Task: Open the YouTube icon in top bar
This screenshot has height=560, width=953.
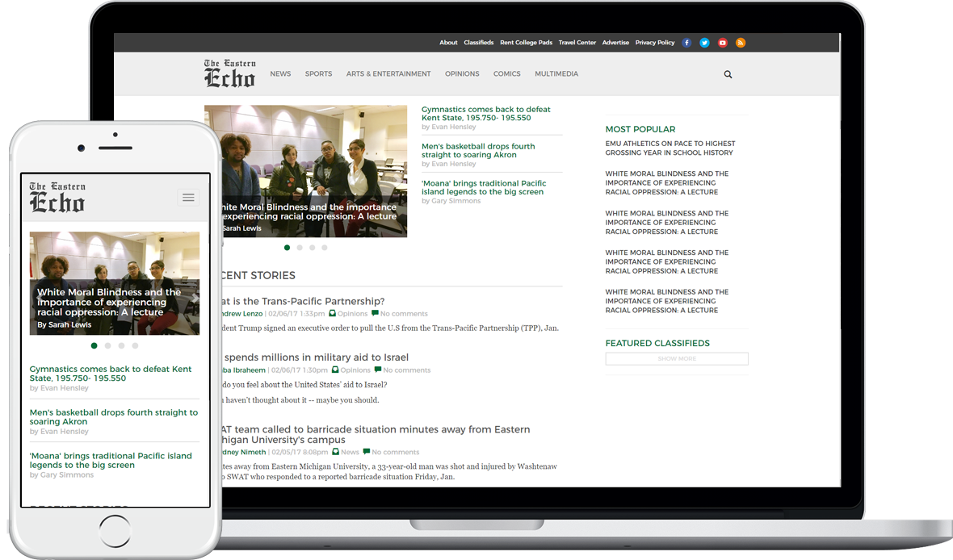Action: (x=723, y=43)
